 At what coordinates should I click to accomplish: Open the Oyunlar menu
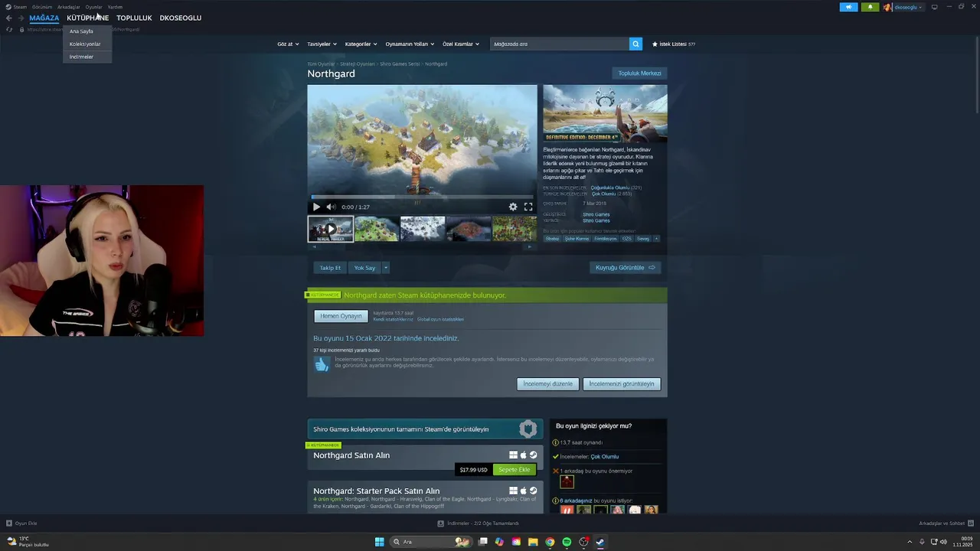[x=93, y=7]
